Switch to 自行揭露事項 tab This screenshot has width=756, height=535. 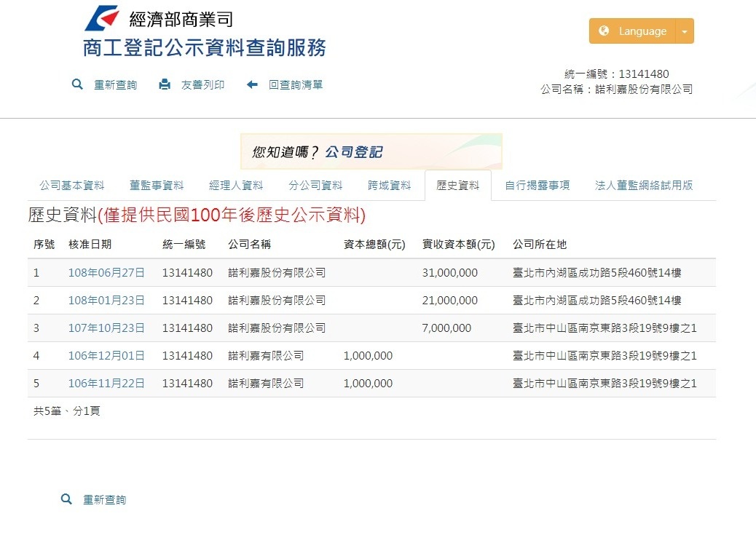click(537, 186)
